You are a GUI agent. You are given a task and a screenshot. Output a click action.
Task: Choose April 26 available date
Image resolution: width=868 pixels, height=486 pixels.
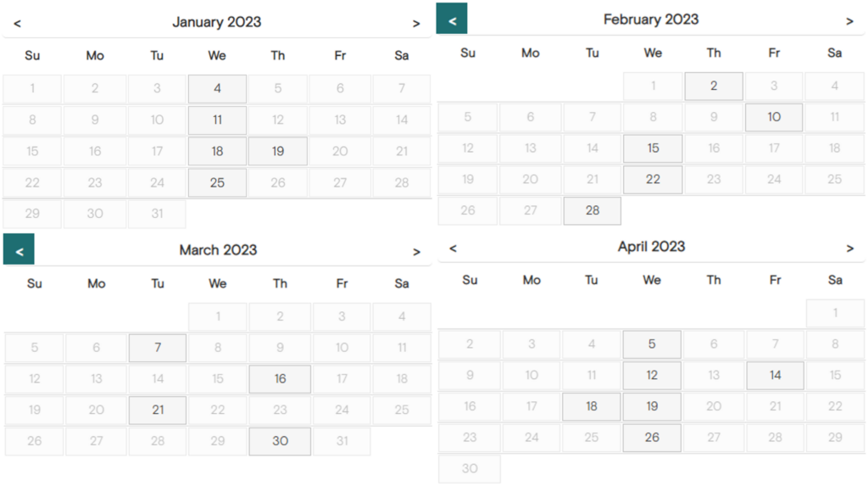[652, 438]
